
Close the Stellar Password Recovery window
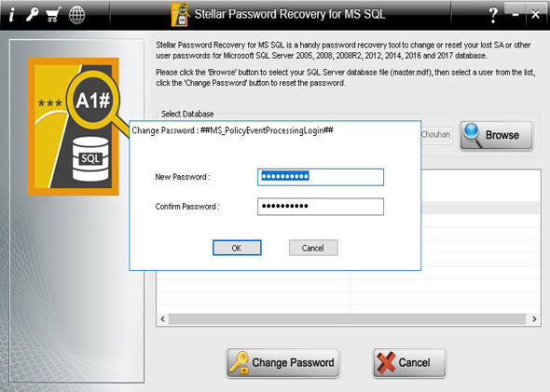tap(535, 14)
